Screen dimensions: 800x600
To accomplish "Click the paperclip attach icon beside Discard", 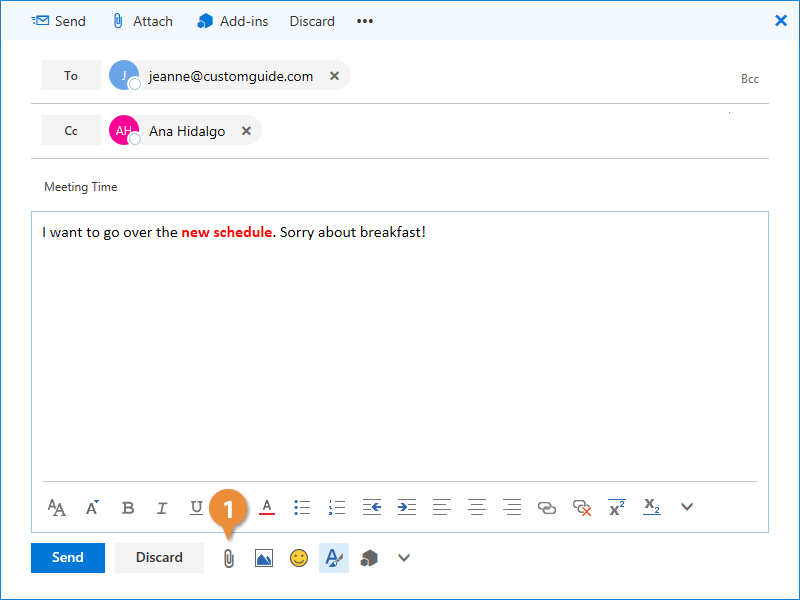I will point(228,558).
